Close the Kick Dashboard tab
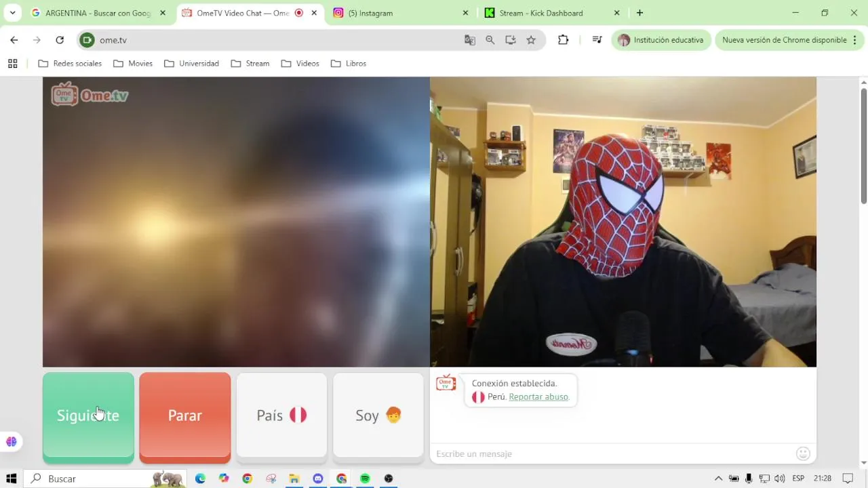 (x=616, y=13)
